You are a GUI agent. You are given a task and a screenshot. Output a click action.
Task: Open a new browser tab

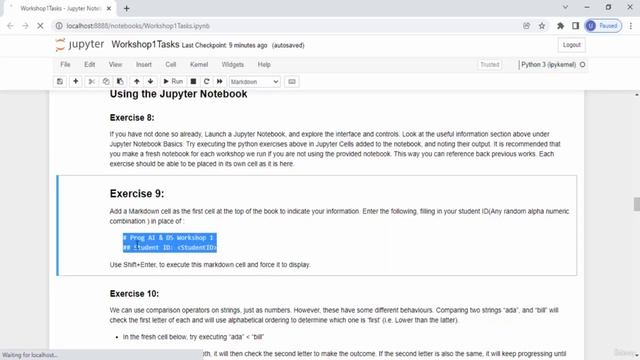[127, 8]
